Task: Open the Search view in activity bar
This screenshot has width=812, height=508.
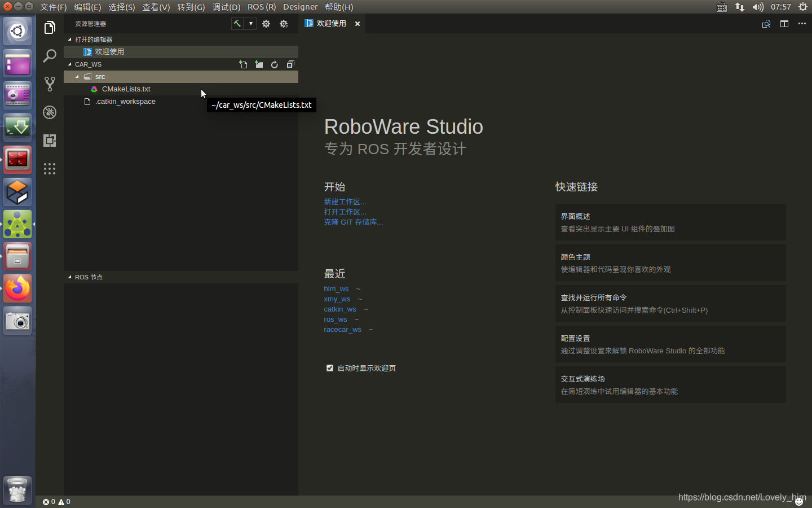Action: (x=50, y=56)
